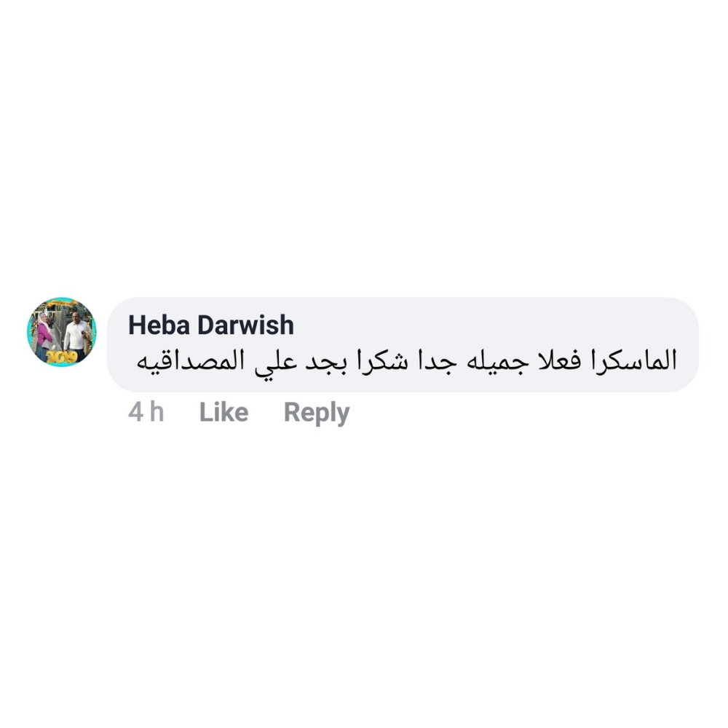Click the surname Darwish
The image size is (728, 728).
(246, 325)
